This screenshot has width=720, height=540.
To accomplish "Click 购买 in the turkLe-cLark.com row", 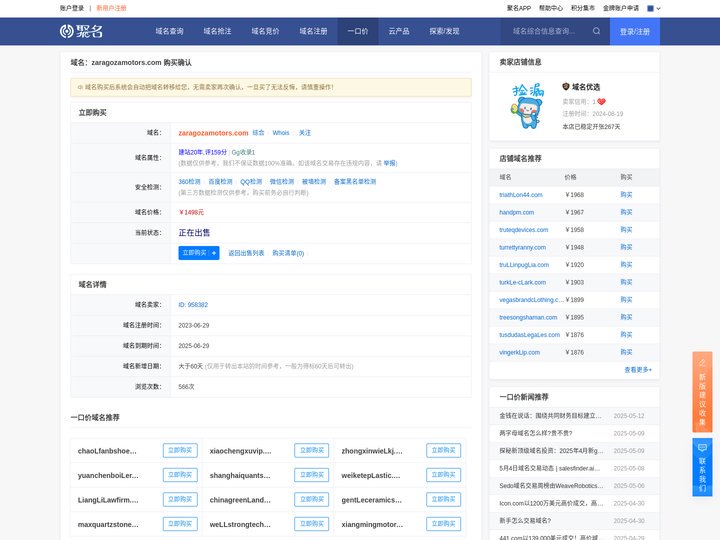I will click(x=626, y=282).
